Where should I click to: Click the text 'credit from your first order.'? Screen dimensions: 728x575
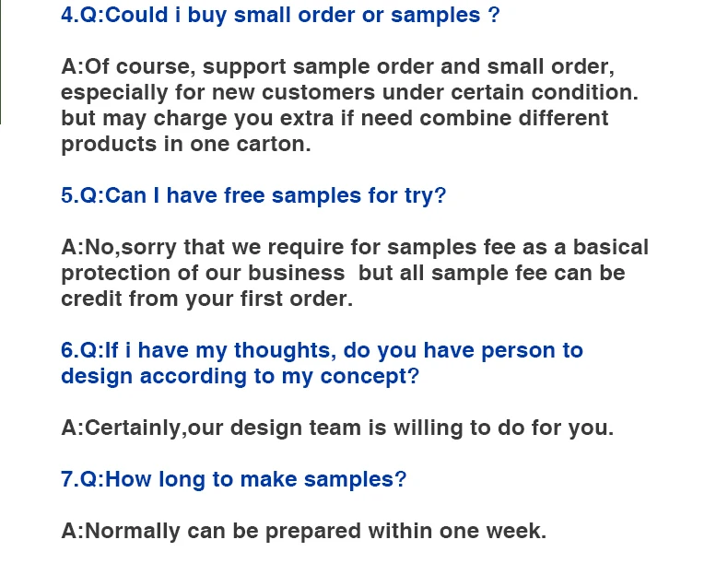pyautogui.click(x=207, y=299)
